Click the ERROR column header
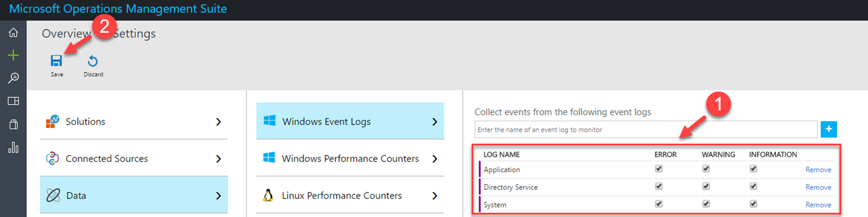Screen dimensions: 868x217 pyautogui.click(x=665, y=154)
